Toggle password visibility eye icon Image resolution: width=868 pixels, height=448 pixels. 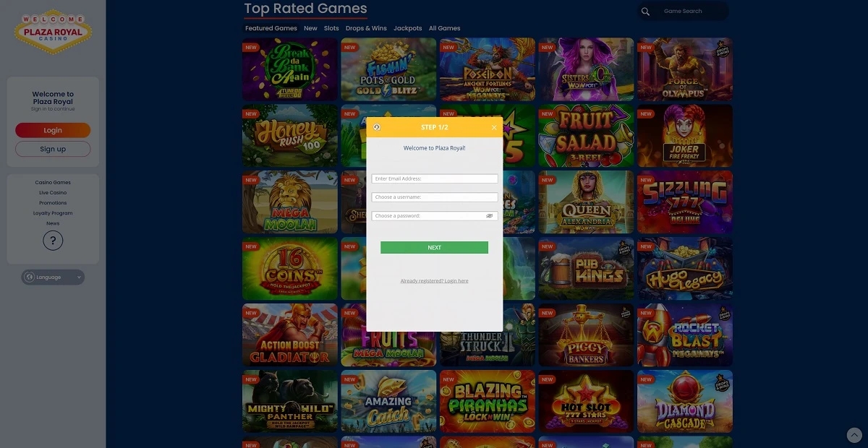pos(490,216)
